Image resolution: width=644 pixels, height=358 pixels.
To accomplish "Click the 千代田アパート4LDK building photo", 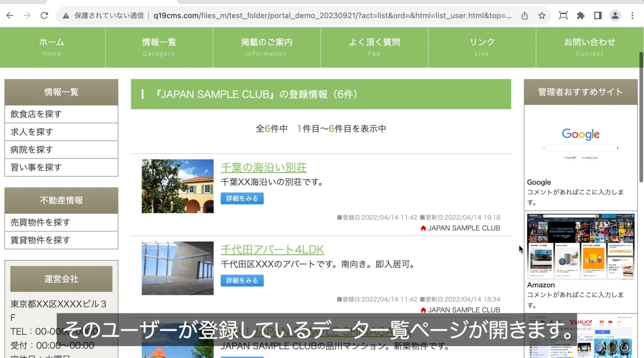I will tap(178, 268).
